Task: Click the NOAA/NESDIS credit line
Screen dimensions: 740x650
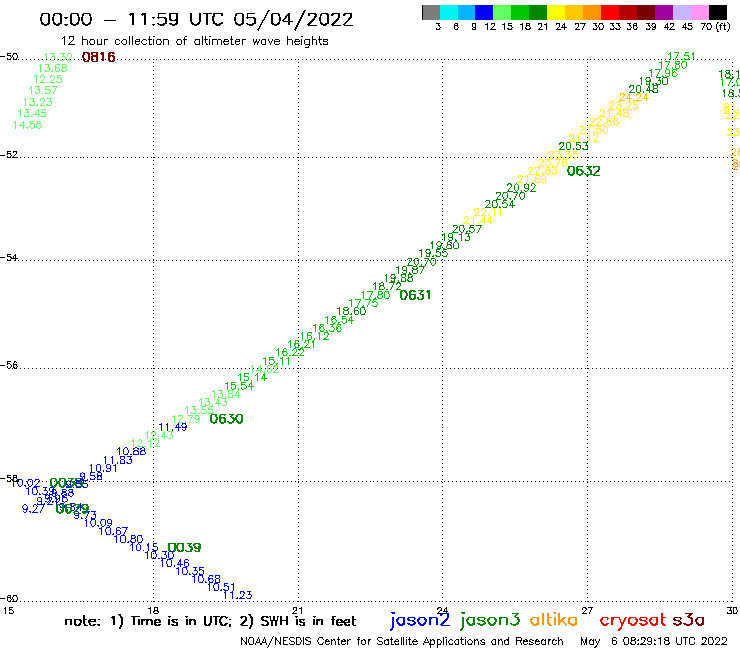Action: coord(402,641)
